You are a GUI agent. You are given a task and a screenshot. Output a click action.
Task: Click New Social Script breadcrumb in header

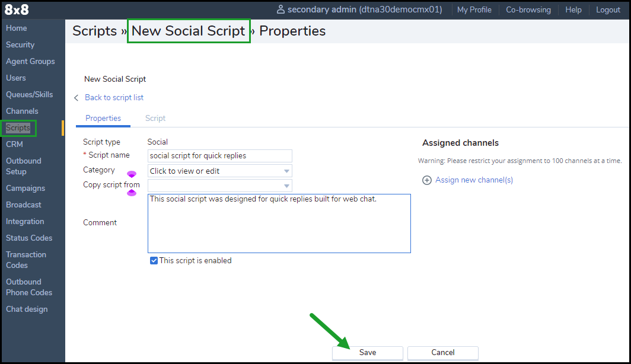tap(189, 31)
